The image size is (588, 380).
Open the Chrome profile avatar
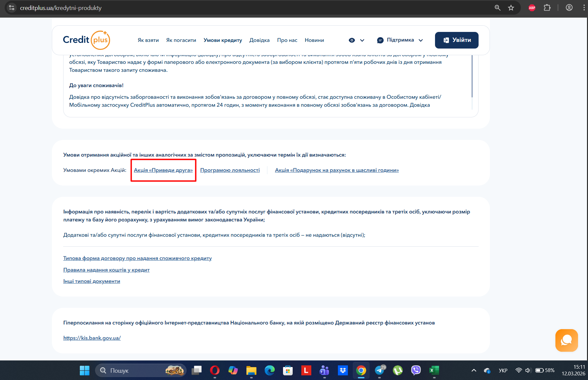pos(569,8)
